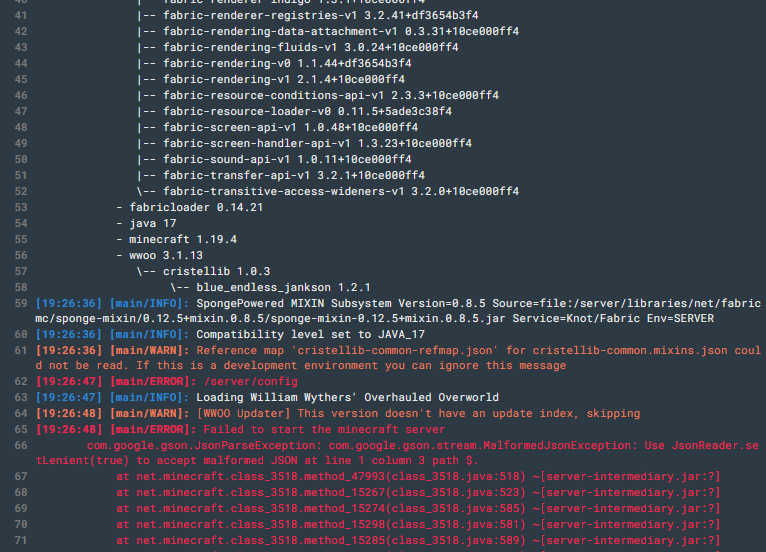
Task: Open line number 53 fabricloader entry
Action: tap(21, 207)
